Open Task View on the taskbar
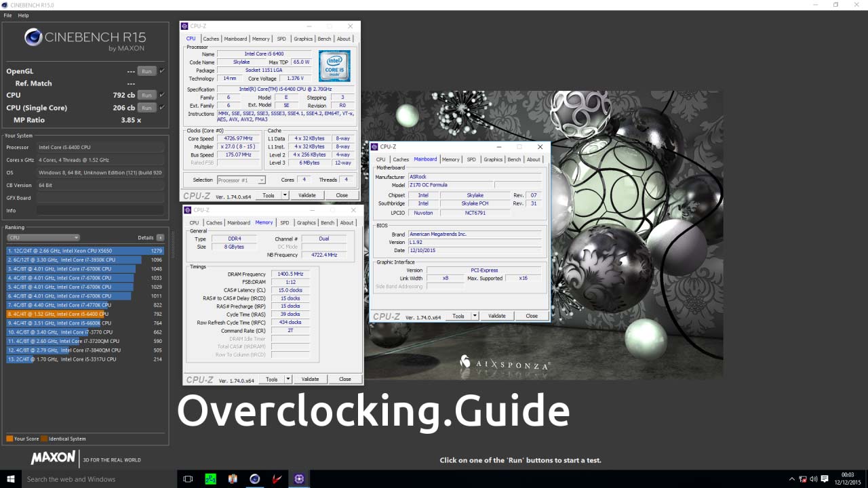Viewport: 868px width, 488px height. click(x=188, y=479)
